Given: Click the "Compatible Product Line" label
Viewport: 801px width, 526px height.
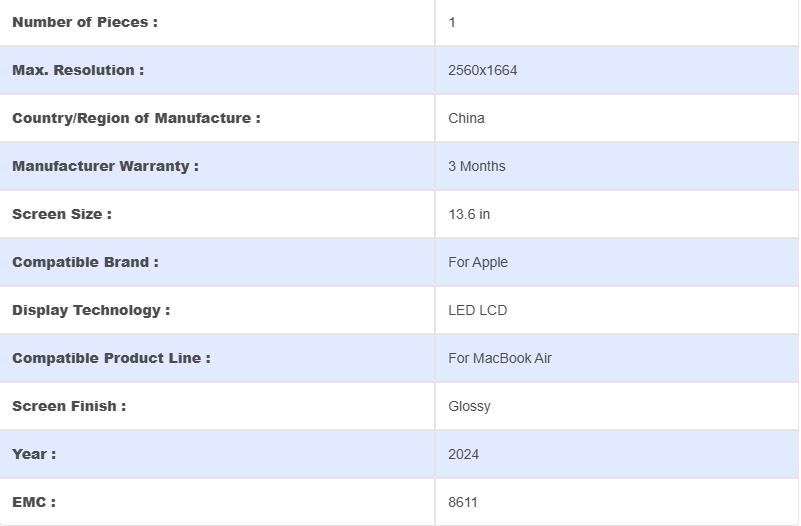Looking at the screenshot, I should pyautogui.click(x=111, y=358).
